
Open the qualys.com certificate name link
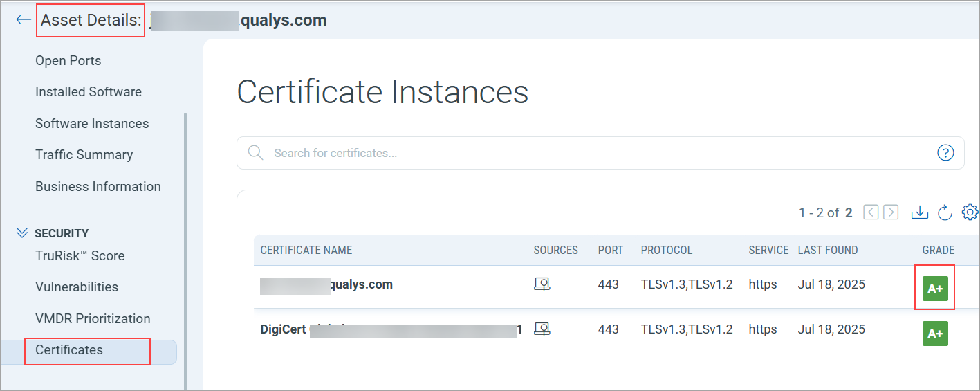[326, 284]
